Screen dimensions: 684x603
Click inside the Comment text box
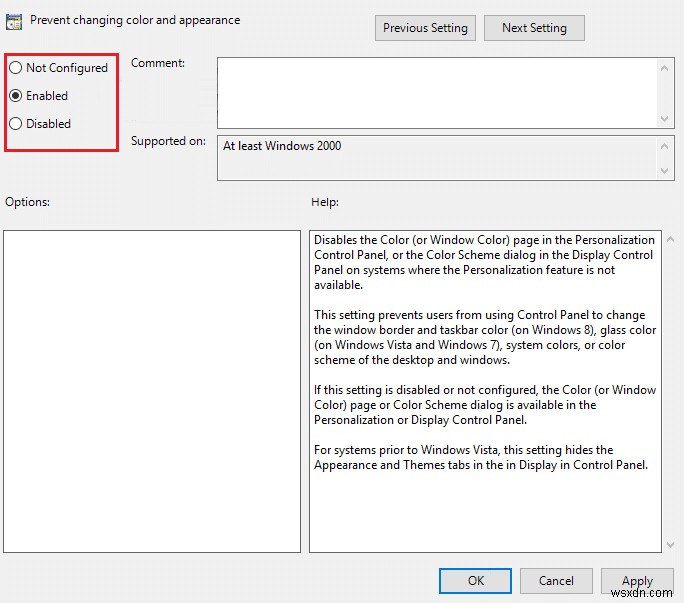tap(436, 91)
